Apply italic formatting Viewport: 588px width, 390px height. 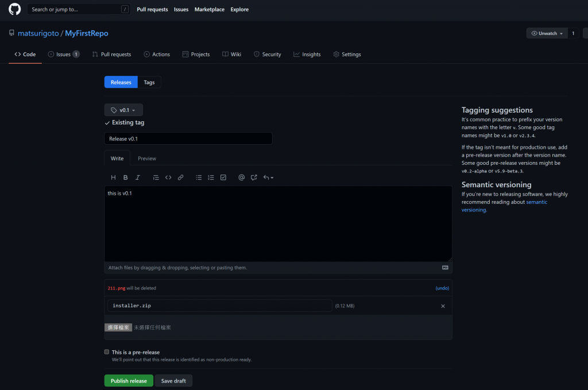click(x=138, y=177)
